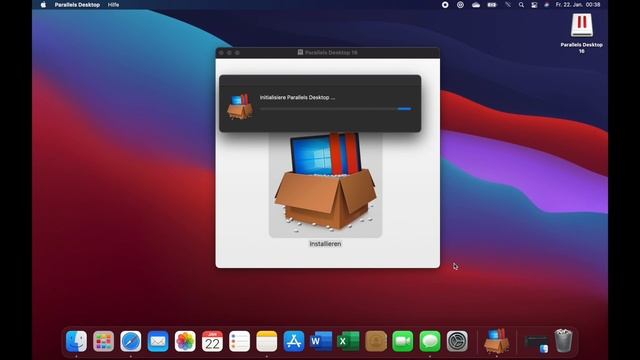This screenshot has width=640, height=360.
Task: Open the Trash in the dock
Action: pos(564,340)
